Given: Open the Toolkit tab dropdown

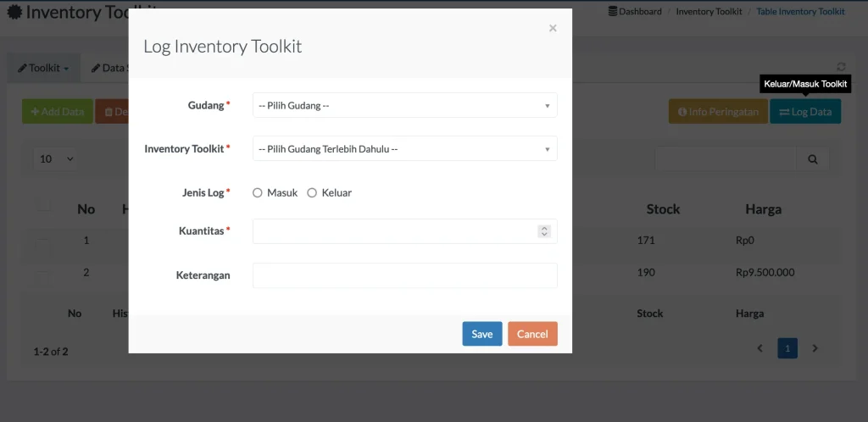Looking at the screenshot, I should (44, 68).
